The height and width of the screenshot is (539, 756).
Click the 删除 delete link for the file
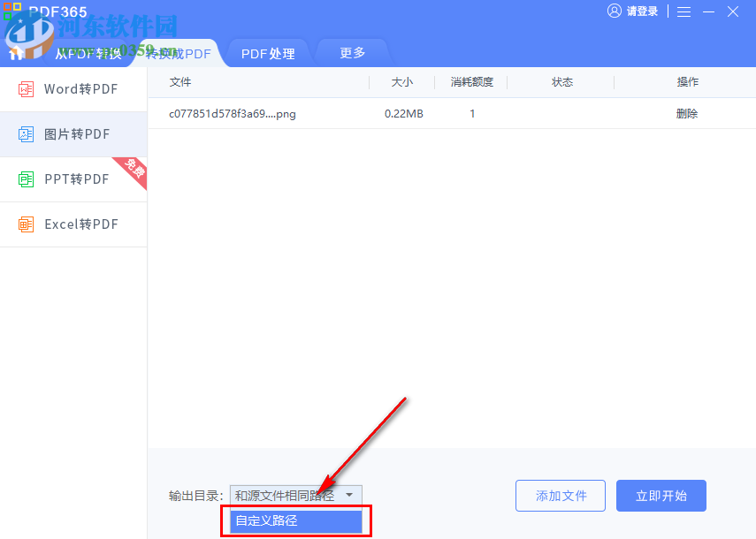pos(687,113)
